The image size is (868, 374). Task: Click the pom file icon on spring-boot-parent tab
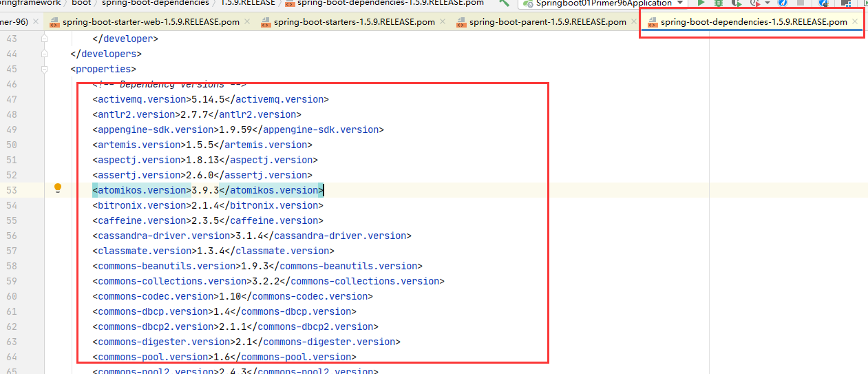[x=461, y=22]
